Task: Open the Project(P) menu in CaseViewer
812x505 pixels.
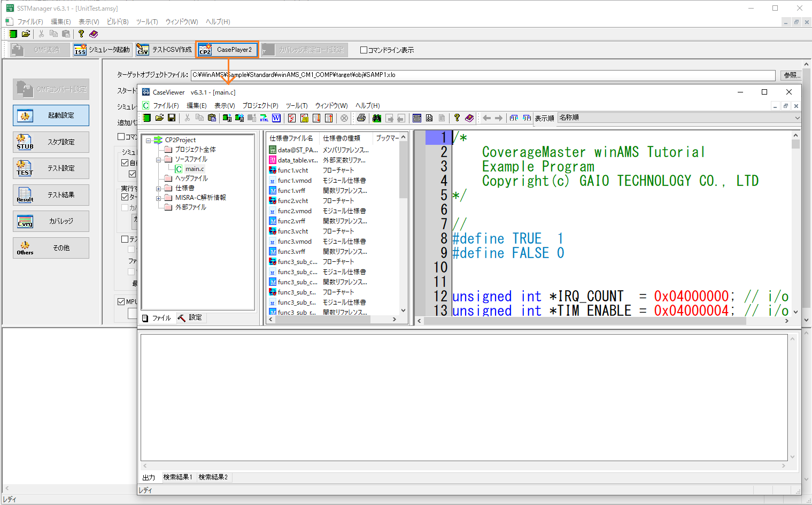Action: (x=260, y=106)
